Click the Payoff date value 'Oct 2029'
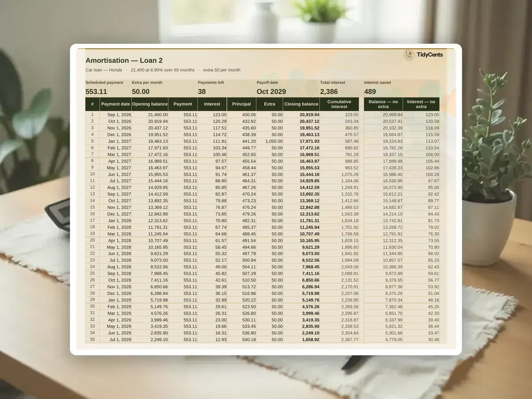Viewport: 532px width, 399px height. click(x=271, y=92)
